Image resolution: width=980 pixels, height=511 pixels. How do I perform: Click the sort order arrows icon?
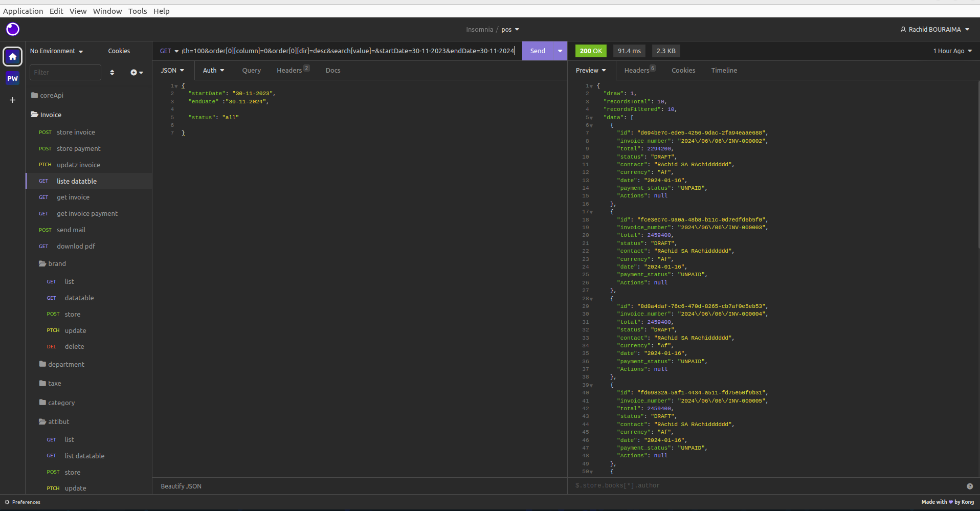coord(112,73)
